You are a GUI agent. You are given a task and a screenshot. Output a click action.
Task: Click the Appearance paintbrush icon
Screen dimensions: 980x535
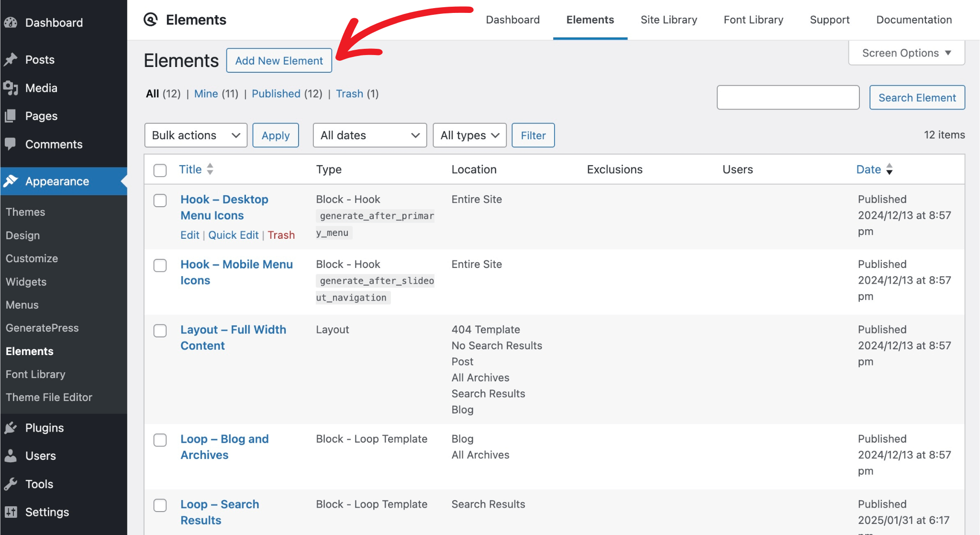click(x=11, y=181)
